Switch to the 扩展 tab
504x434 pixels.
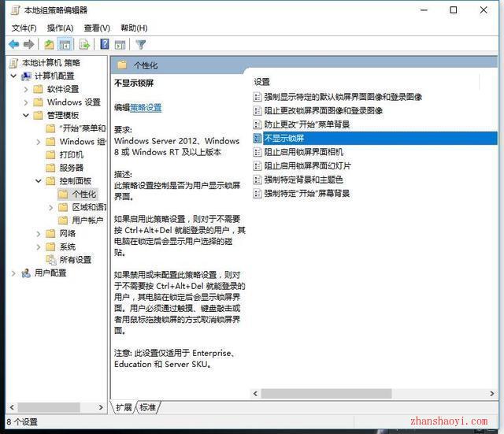click(124, 408)
